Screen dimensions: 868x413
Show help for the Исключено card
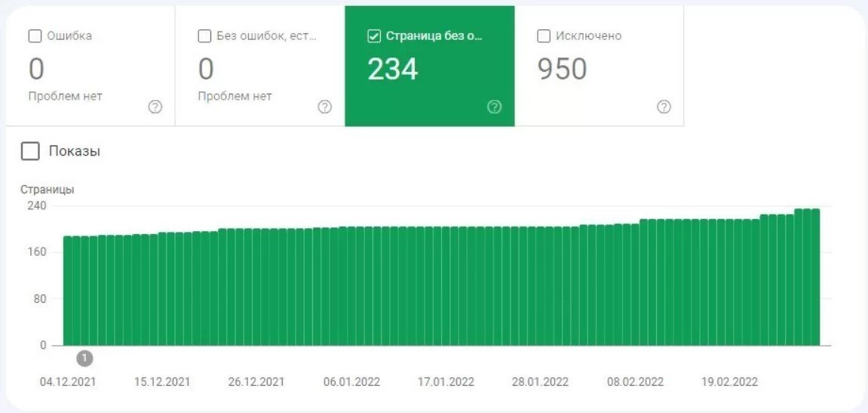[664, 107]
